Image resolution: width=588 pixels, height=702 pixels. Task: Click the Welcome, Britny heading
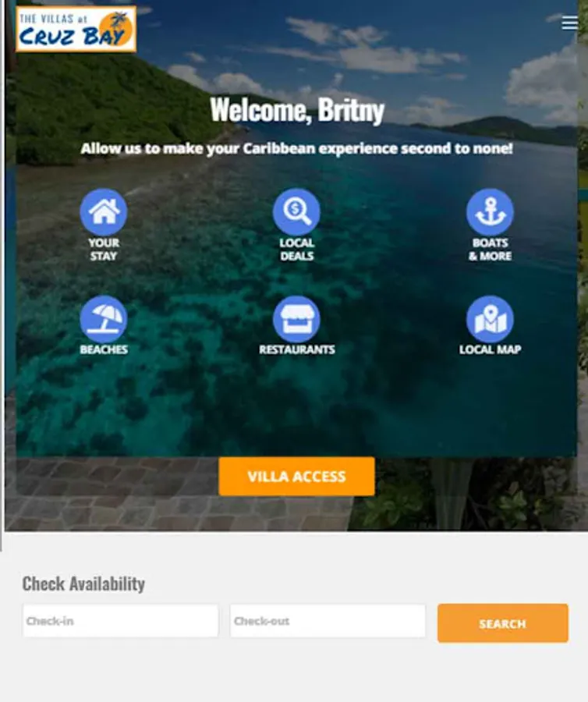coord(297,110)
